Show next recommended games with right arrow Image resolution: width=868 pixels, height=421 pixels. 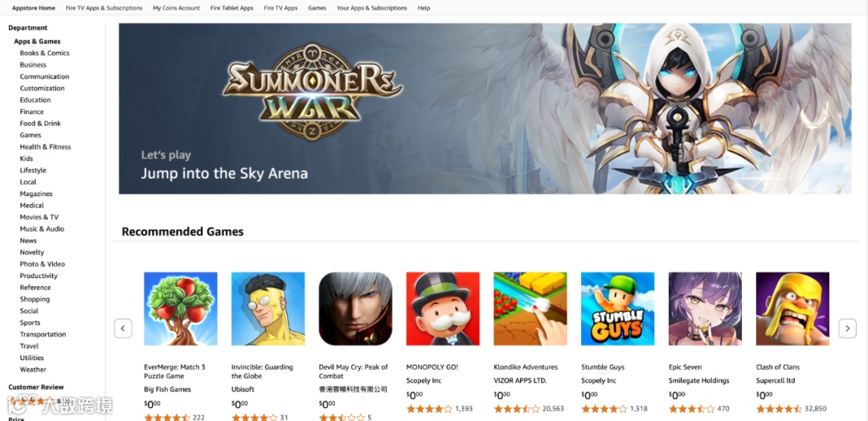coord(848,328)
